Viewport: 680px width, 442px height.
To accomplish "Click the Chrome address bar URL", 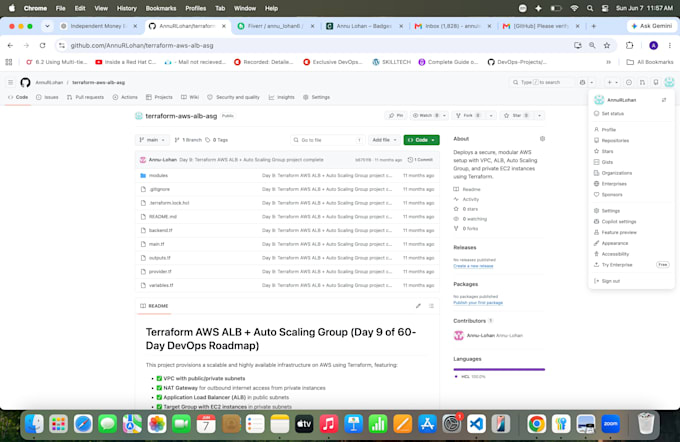I will pos(142,45).
